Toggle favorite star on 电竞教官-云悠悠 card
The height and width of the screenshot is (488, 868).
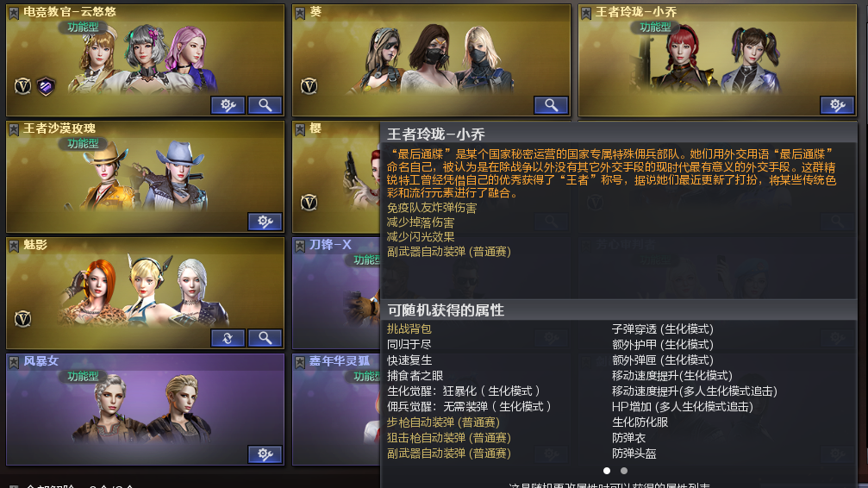(x=14, y=13)
